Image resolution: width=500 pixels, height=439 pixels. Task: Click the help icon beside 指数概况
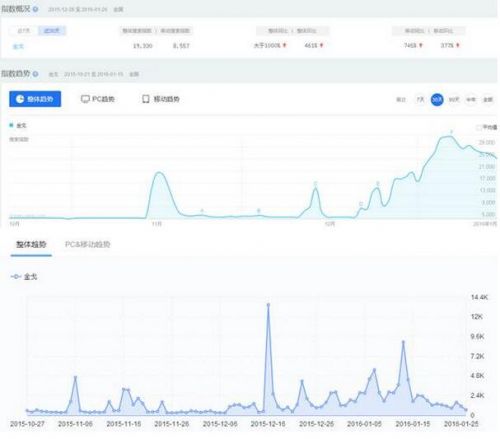pos(35,9)
